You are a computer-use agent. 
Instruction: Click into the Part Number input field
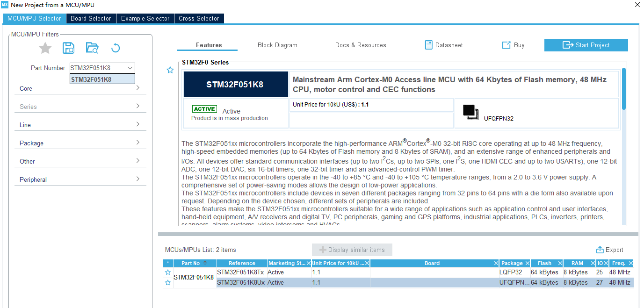(98, 68)
